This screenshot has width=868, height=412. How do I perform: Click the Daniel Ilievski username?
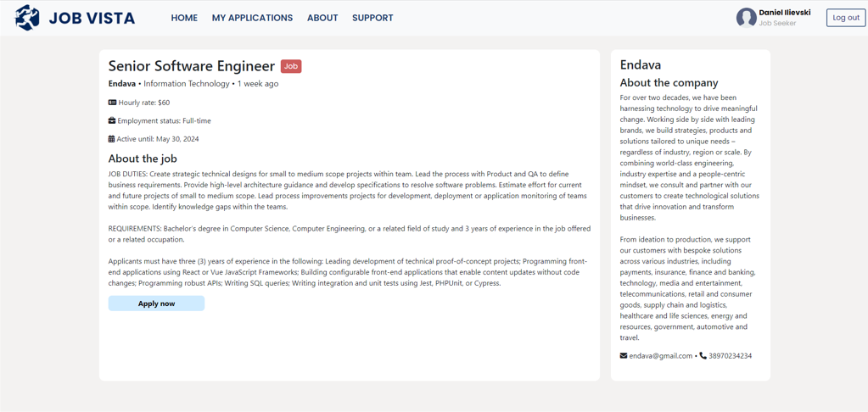point(784,13)
